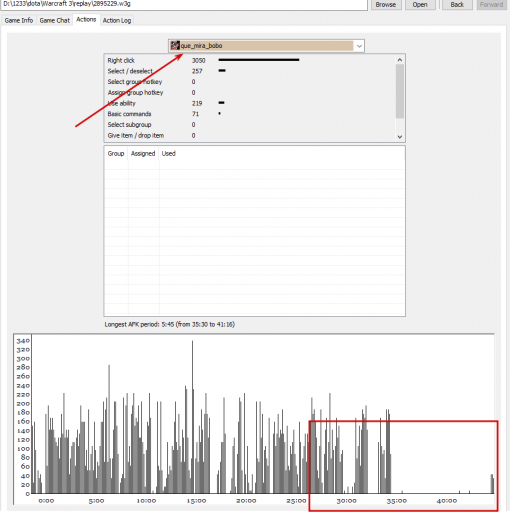This screenshot has width=510, height=512.
Task: Click the 40:00 mark on the timeline axis
Action: tap(447, 501)
